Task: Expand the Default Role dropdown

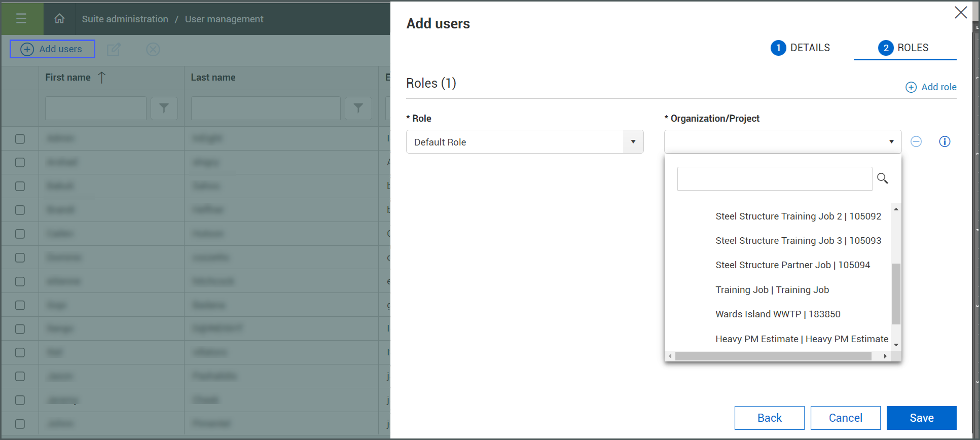Action: point(633,142)
